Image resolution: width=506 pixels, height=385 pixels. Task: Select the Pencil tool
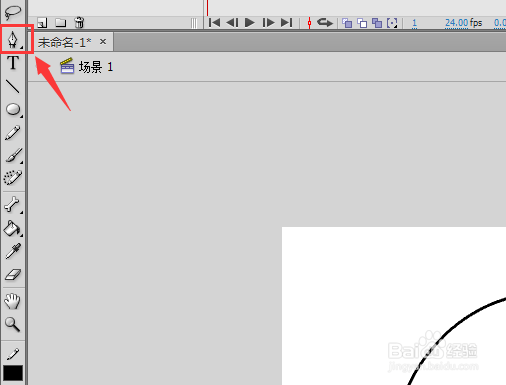13,132
